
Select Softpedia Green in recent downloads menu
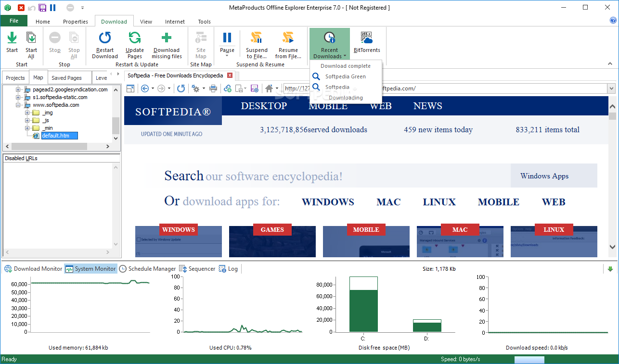[x=346, y=76]
